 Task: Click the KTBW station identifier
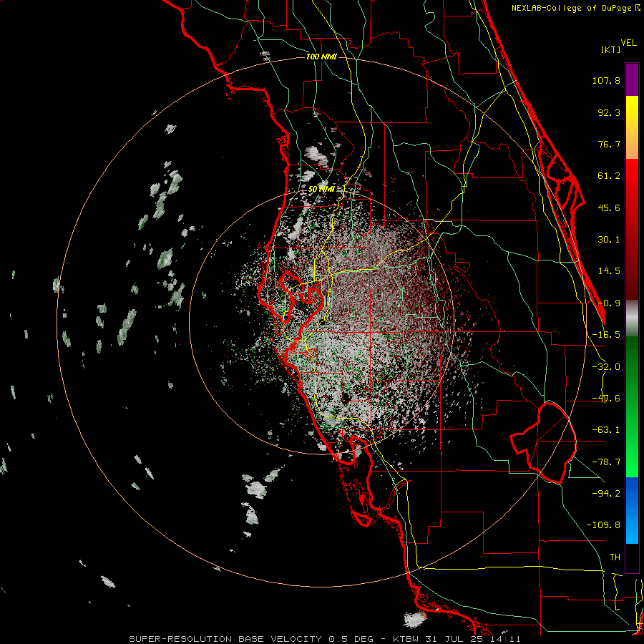[x=406, y=639]
